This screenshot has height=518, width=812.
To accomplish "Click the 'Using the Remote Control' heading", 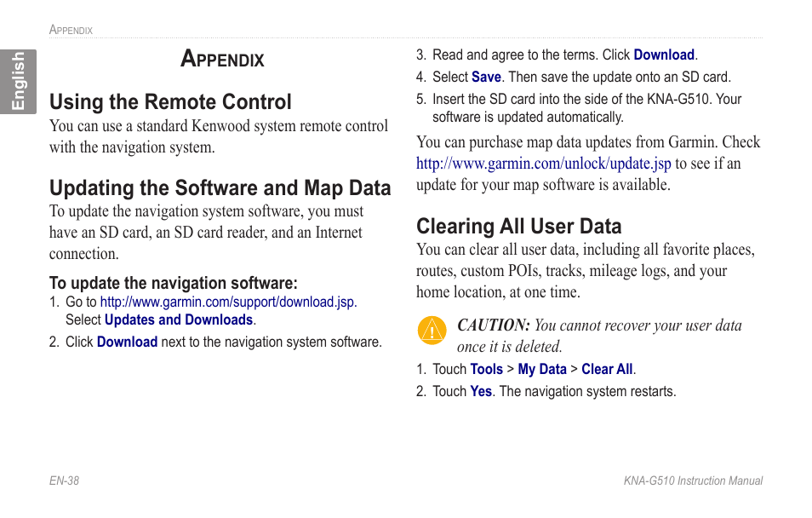I will pos(170,101).
